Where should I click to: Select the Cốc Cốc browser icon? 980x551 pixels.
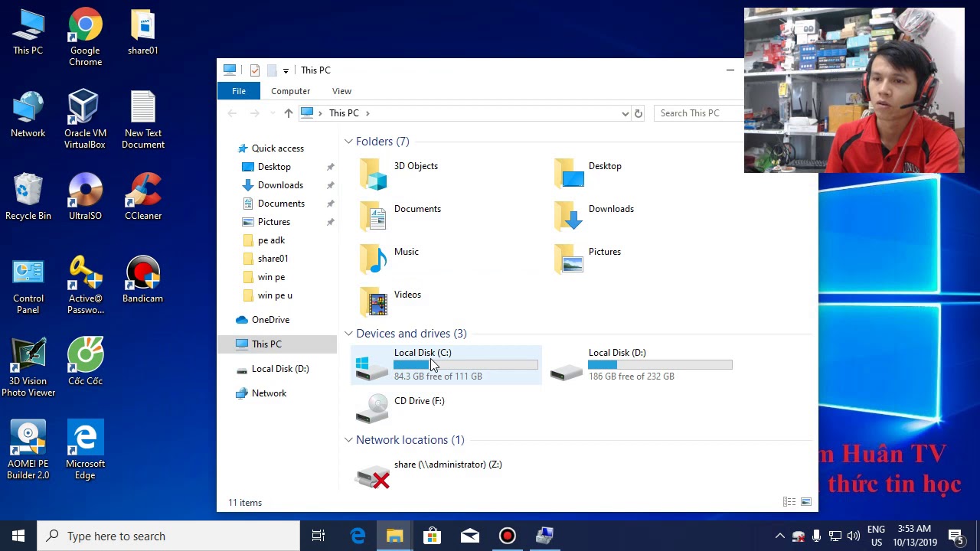[85, 363]
